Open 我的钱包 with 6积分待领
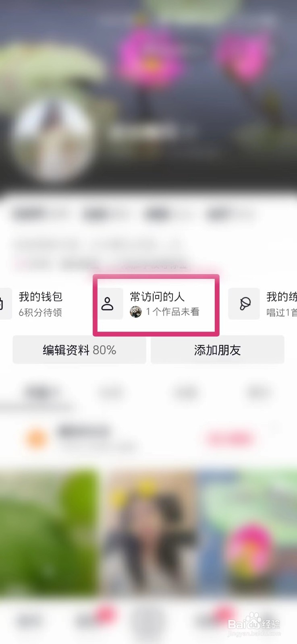The height and width of the screenshot is (644, 297). coord(40,304)
